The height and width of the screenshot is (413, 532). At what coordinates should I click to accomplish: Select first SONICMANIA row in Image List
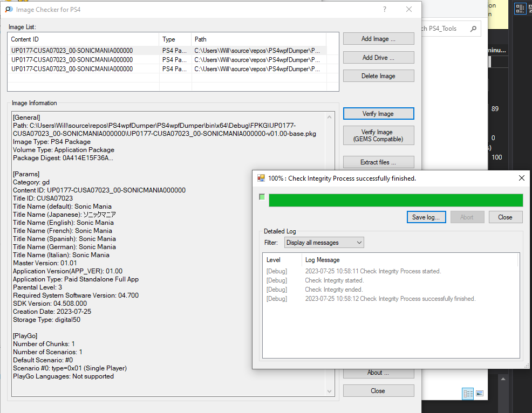click(x=167, y=51)
